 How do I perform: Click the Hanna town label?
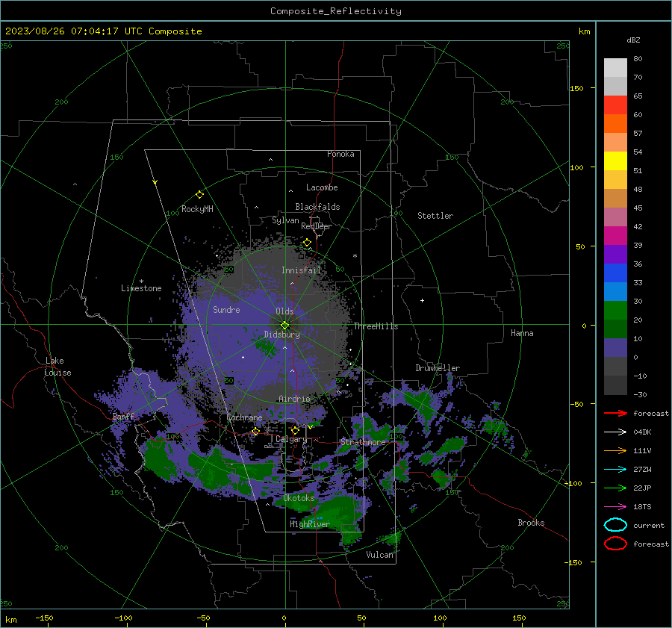tap(522, 333)
